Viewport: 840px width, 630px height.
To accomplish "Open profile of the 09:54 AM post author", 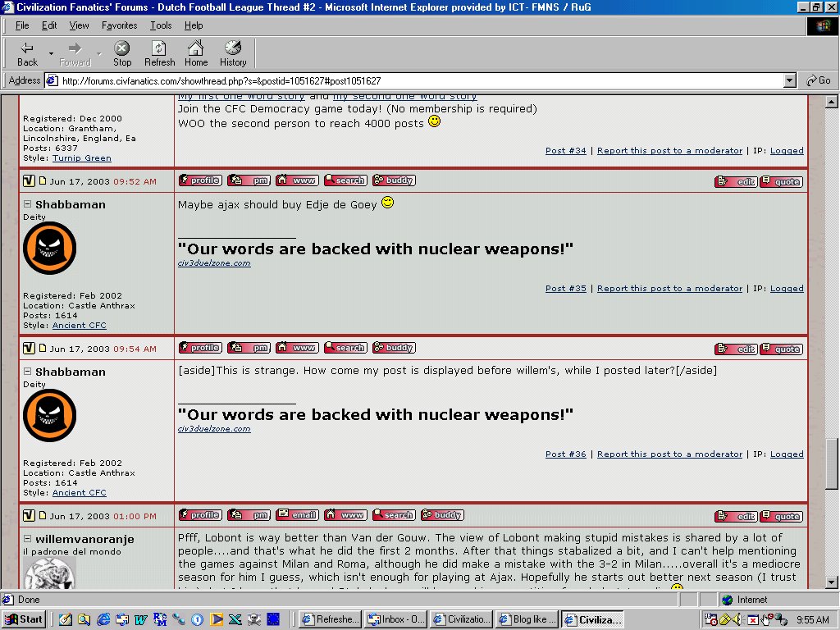I will pyautogui.click(x=200, y=348).
